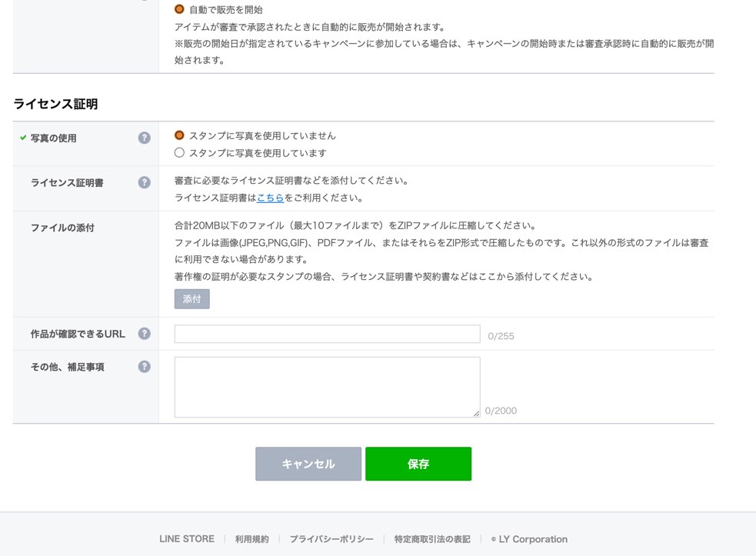Open LINE STORE footer link
Viewport: 756px width, 556px height.
point(187,539)
